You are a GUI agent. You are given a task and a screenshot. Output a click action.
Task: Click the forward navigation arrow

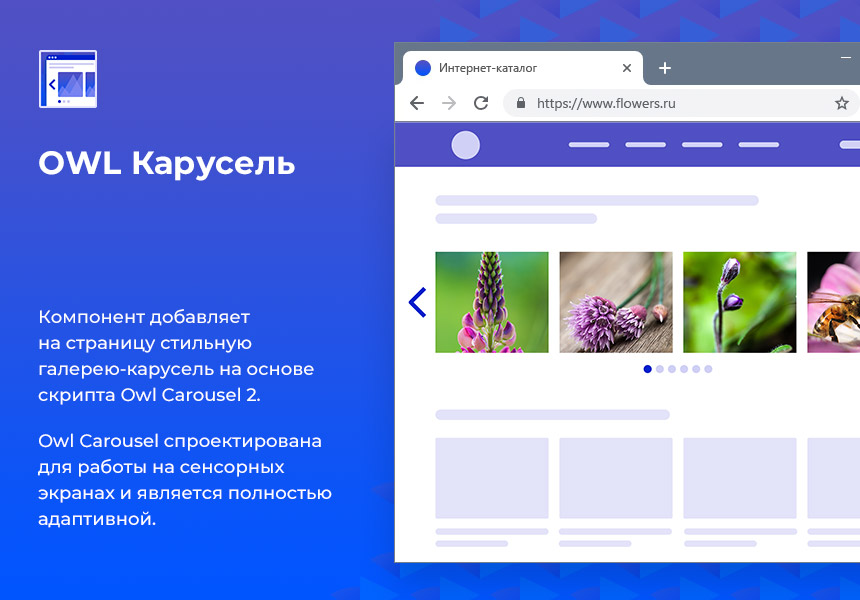coord(448,103)
